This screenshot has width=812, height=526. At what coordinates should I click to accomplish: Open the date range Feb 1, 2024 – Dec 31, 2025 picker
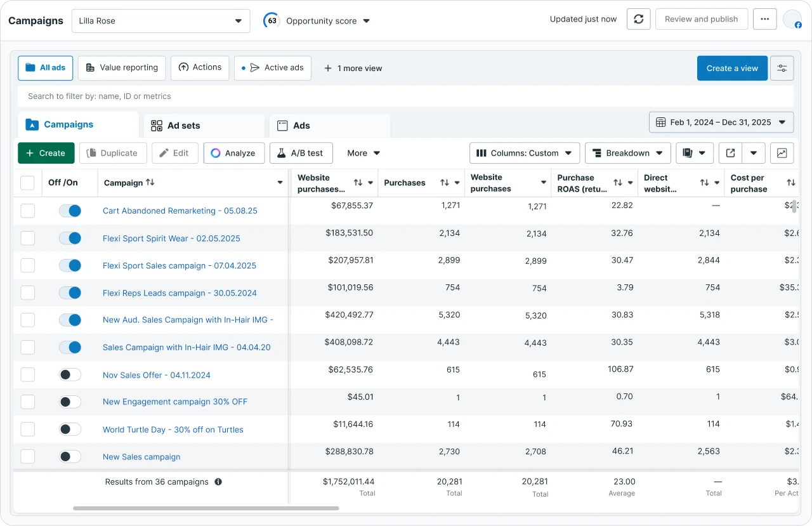pos(721,122)
